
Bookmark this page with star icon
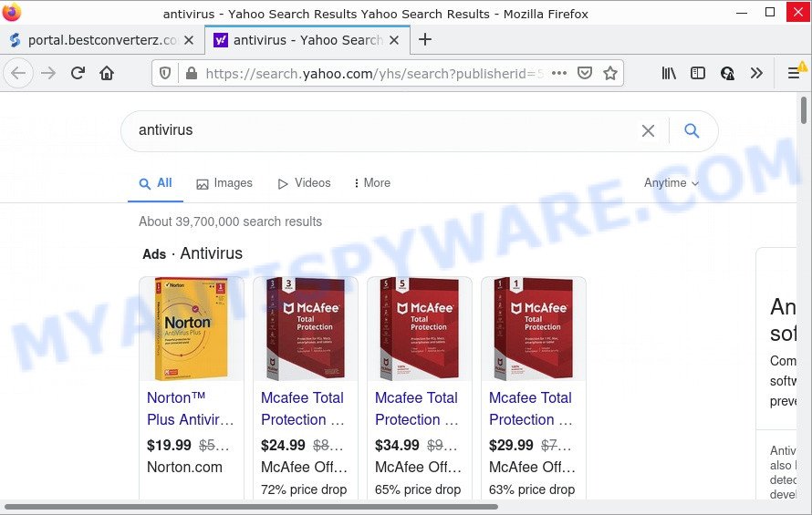pyautogui.click(x=610, y=73)
